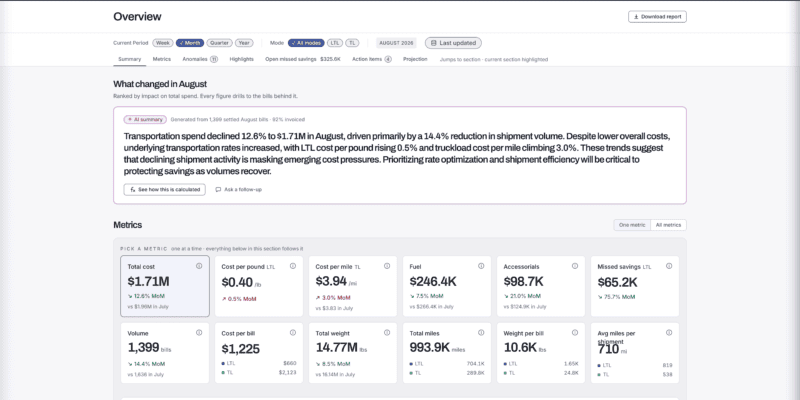Image resolution: width=800 pixels, height=400 pixels.
Task: Click the $1.71M total cost value
Action: pos(148,282)
